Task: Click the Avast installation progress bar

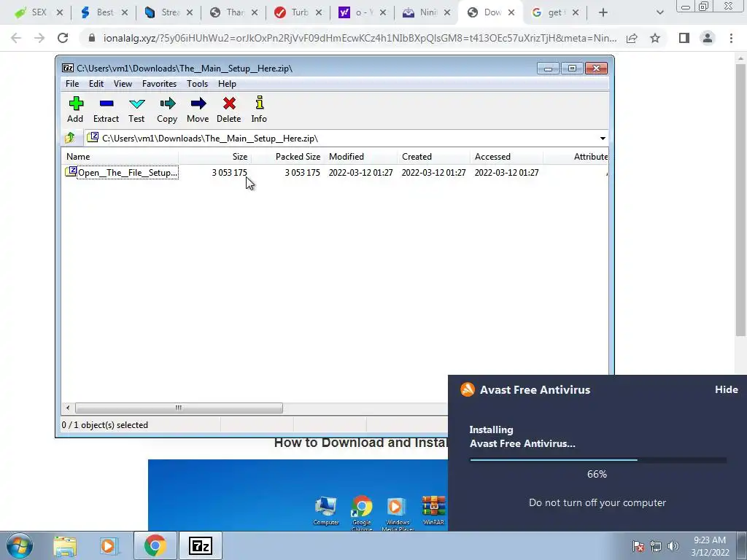Action: (x=598, y=460)
